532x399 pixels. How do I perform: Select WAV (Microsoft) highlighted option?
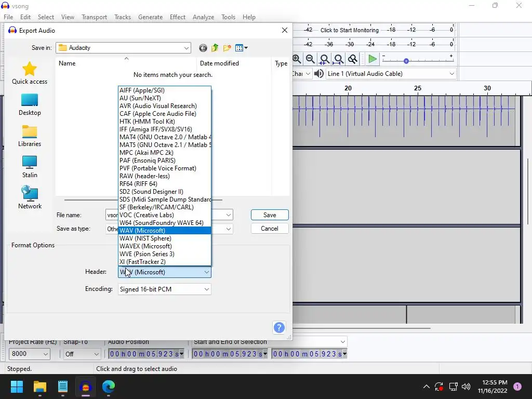click(x=165, y=231)
